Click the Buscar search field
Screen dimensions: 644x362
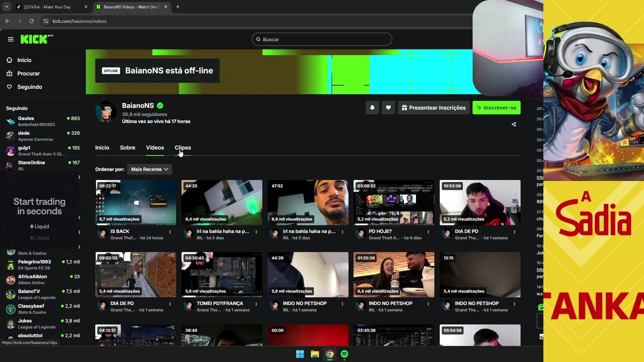pyautogui.click(x=322, y=39)
